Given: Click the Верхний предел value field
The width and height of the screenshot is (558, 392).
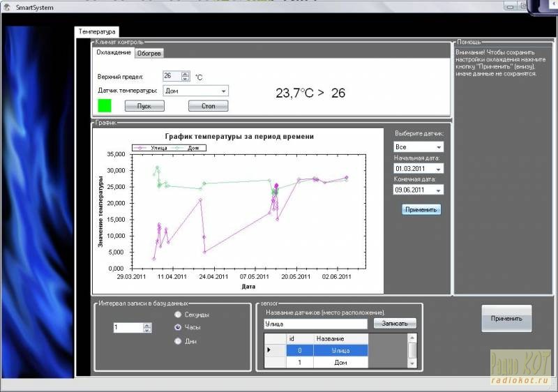Looking at the screenshot, I should (172, 76).
